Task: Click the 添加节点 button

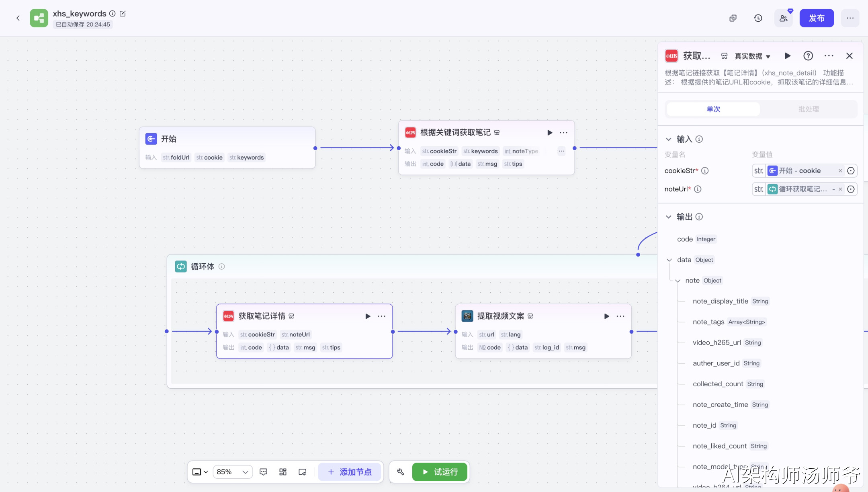Action: pyautogui.click(x=350, y=472)
